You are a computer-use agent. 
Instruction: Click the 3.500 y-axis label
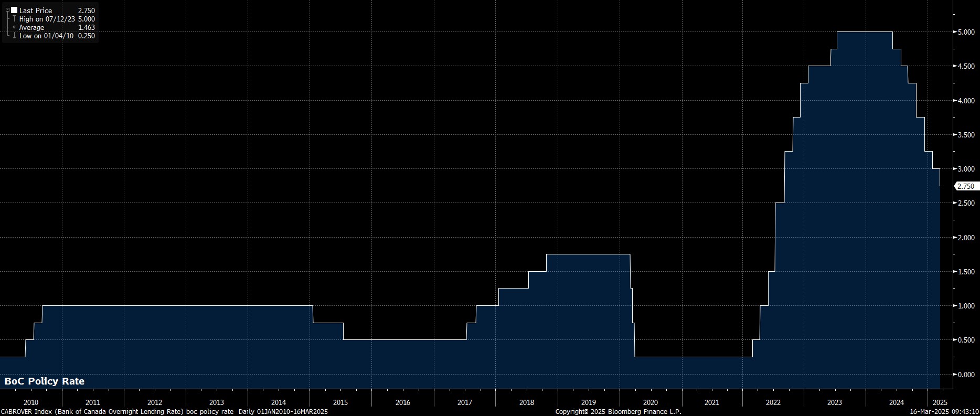(966, 135)
